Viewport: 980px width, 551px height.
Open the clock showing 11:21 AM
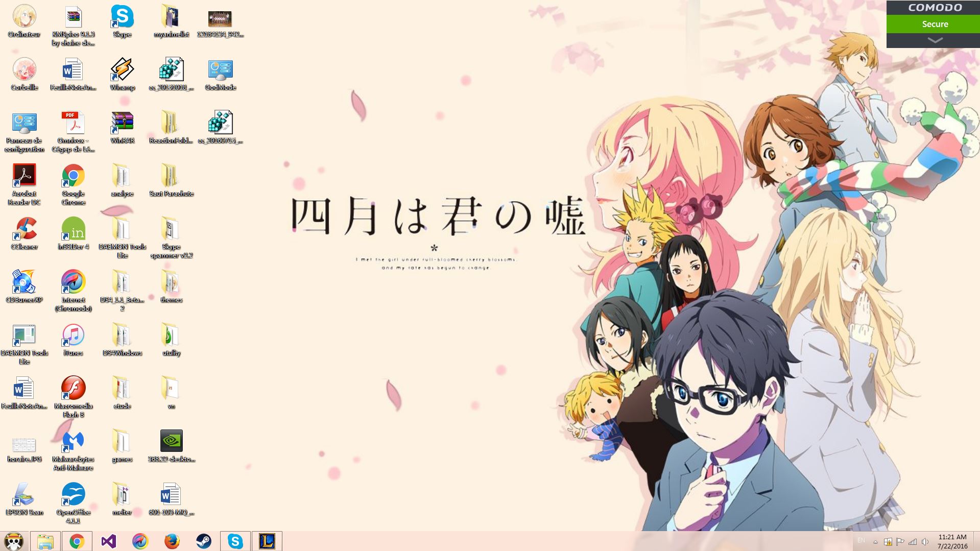tap(952, 541)
